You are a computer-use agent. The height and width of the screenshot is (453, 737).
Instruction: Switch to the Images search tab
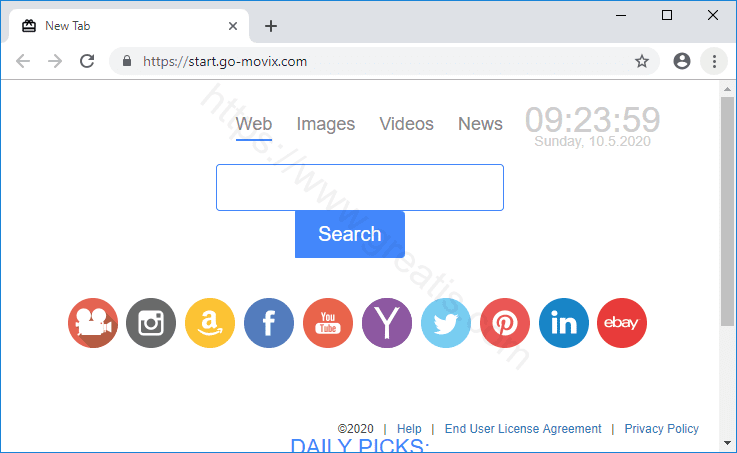[326, 124]
